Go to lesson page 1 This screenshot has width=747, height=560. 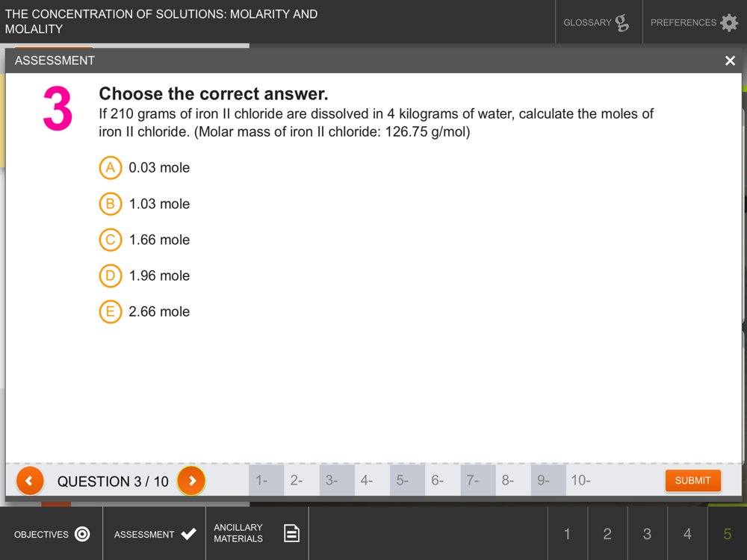pyautogui.click(x=568, y=534)
